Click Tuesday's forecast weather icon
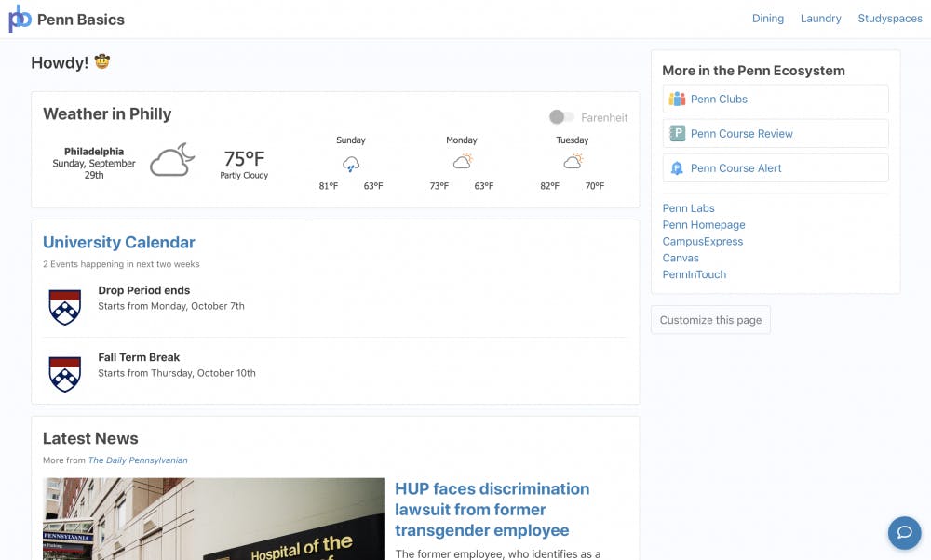This screenshot has height=560, width=931. (573, 162)
